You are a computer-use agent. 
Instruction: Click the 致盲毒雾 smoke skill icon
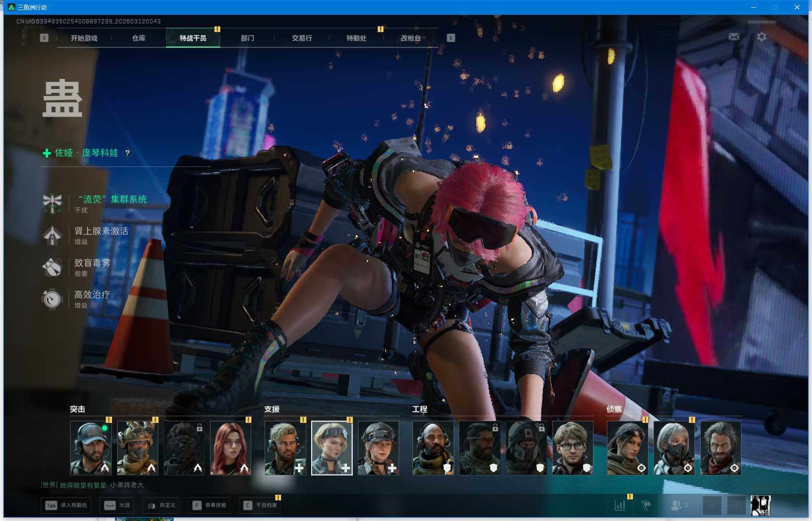(52, 267)
